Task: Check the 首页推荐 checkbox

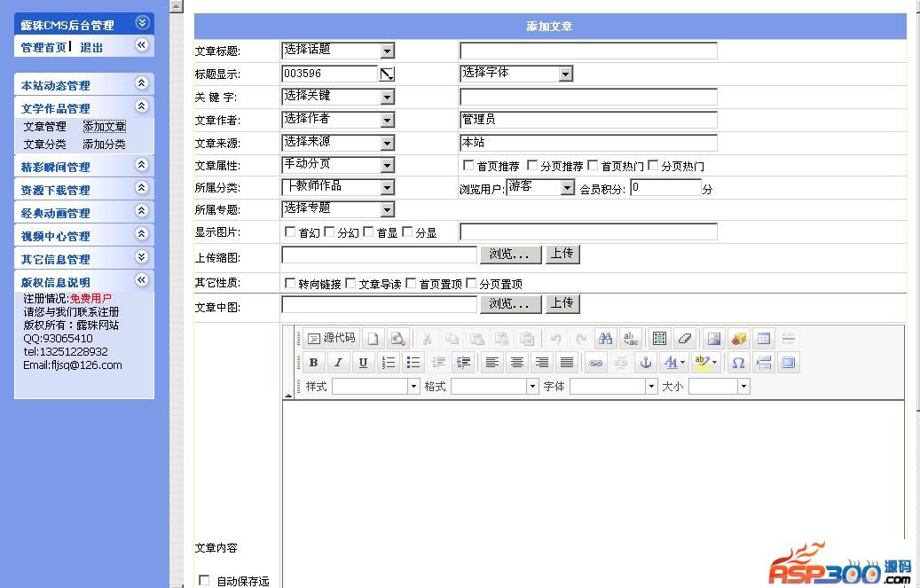Action: [x=468, y=165]
